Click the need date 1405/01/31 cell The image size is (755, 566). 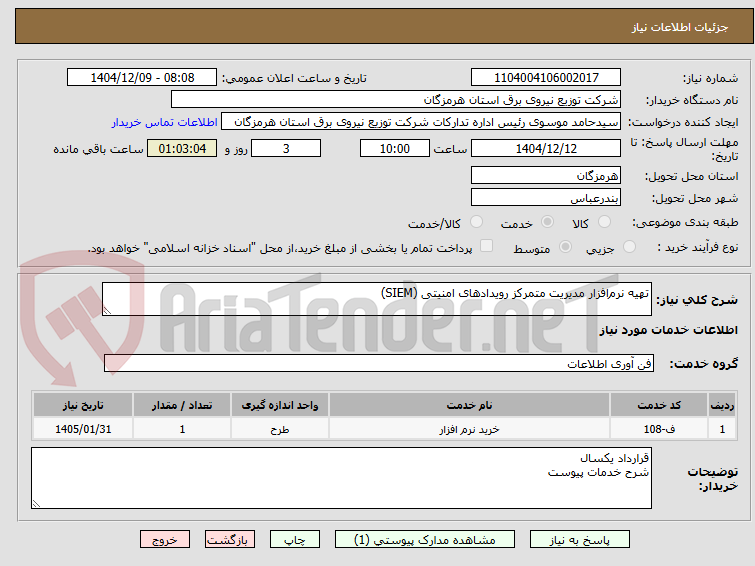[x=83, y=429]
